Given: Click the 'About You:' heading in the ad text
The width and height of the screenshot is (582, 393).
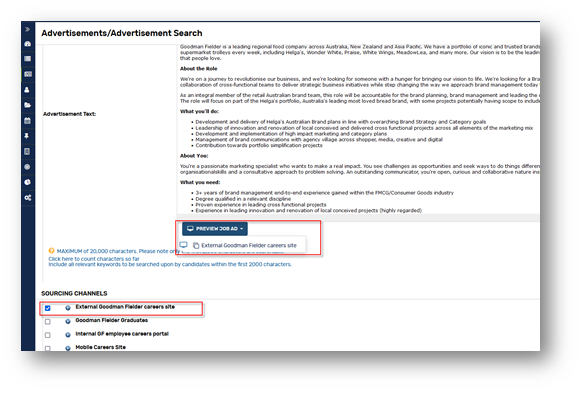Looking at the screenshot, I should pos(194,156).
